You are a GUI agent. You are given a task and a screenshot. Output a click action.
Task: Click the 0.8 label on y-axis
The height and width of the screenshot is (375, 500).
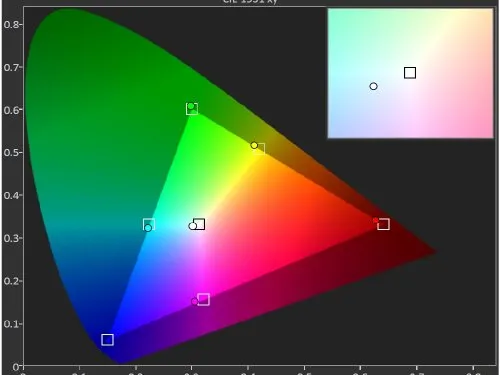[x=11, y=25]
